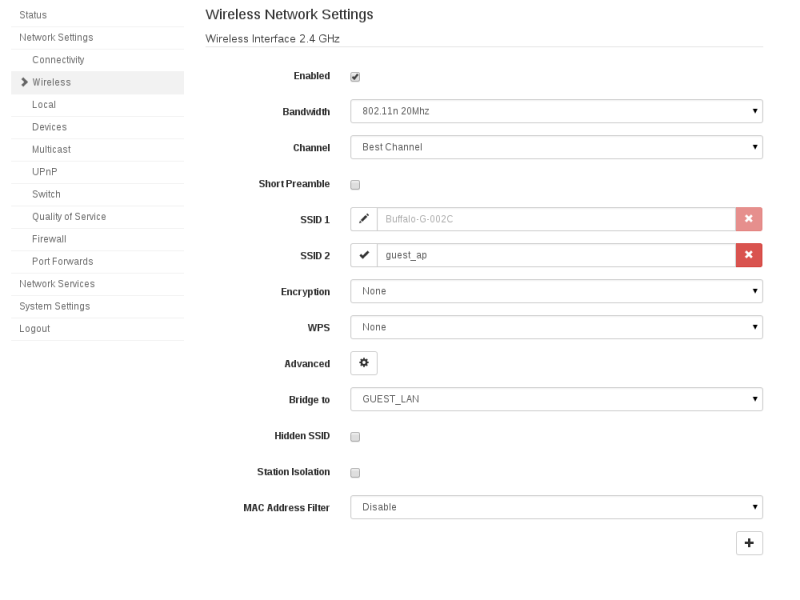Toggle the Enabled checkbox

355,77
